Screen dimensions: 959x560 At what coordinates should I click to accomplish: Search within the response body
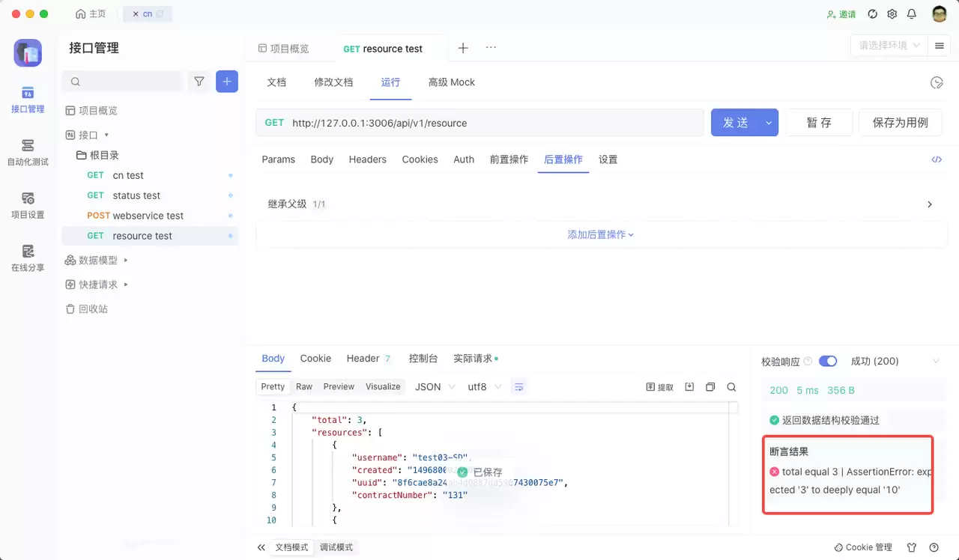[x=731, y=387]
